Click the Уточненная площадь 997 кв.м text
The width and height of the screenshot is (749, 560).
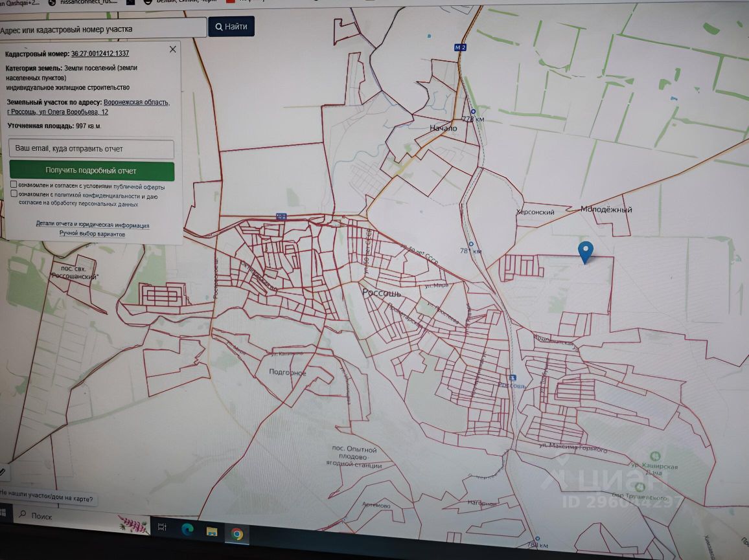pos(54,126)
